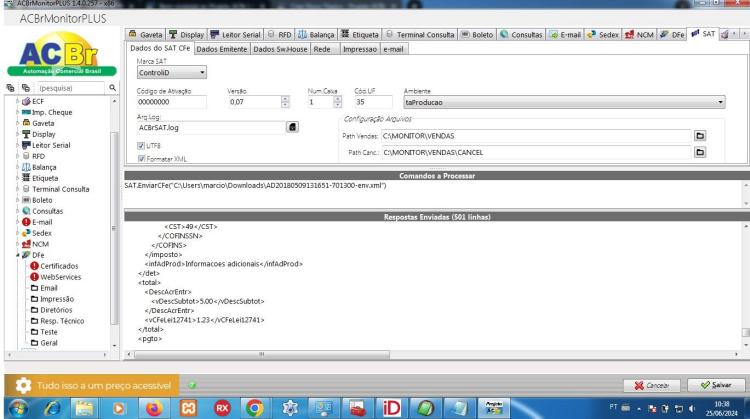Open the E-mail top tab
The height and width of the screenshot is (419, 750).
[x=565, y=34]
